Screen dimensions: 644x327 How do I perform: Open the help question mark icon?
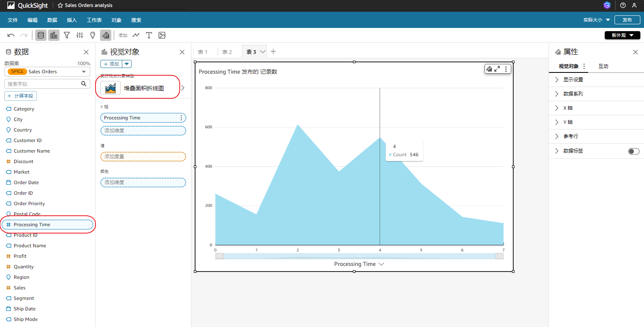coord(623,5)
